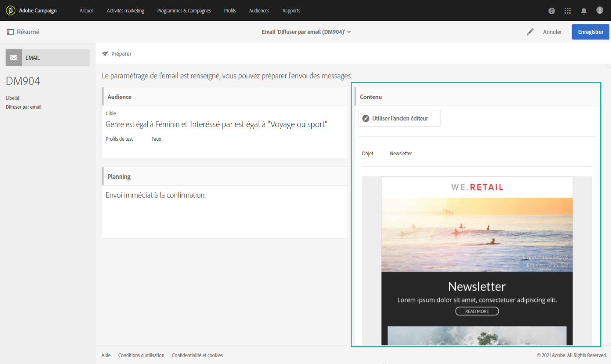Expand the email title dropdown chevron
The height and width of the screenshot is (364, 611).
point(349,32)
